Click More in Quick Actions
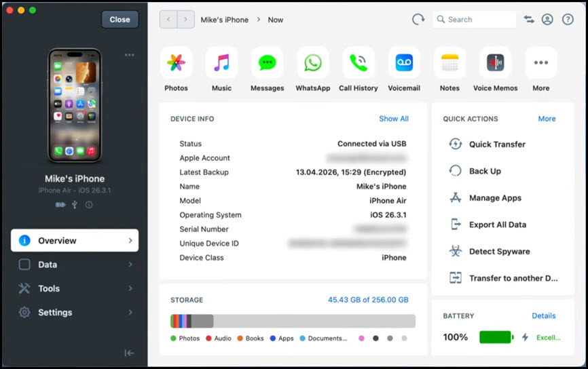 pos(547,119)
